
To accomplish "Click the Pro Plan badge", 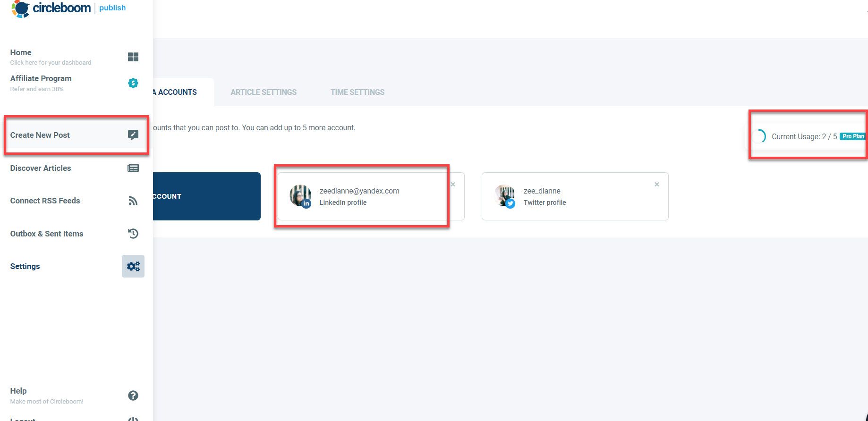I will [853, 136].
